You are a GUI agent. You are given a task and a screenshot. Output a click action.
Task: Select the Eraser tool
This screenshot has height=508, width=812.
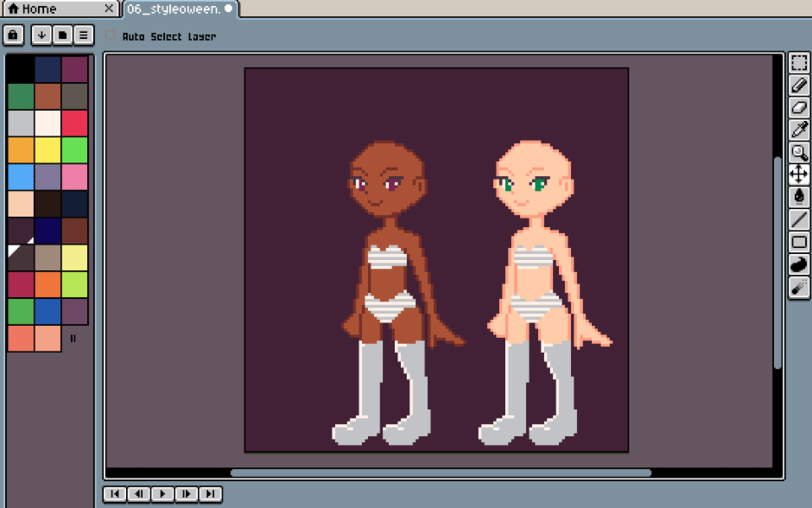point(799,108)
